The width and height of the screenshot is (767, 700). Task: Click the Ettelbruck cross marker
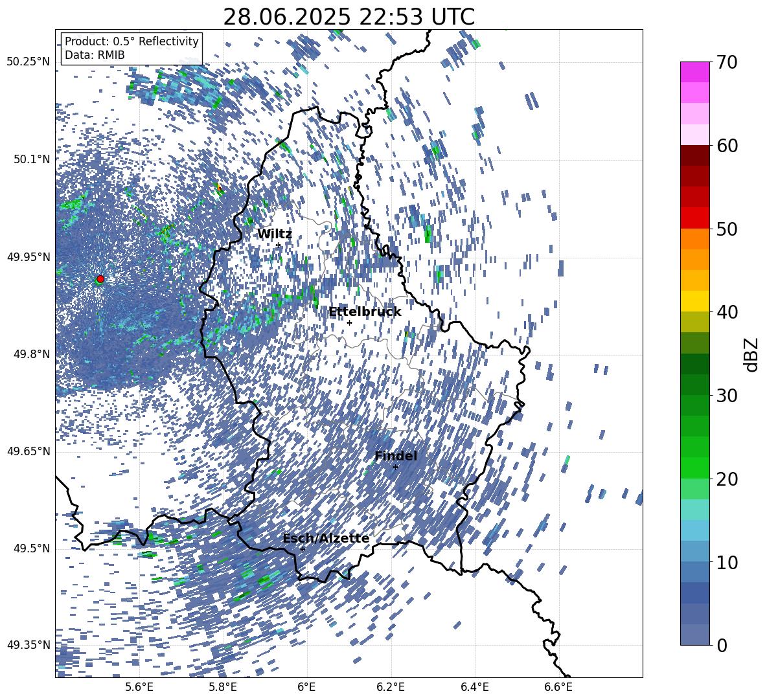click(x=349, y=322)
